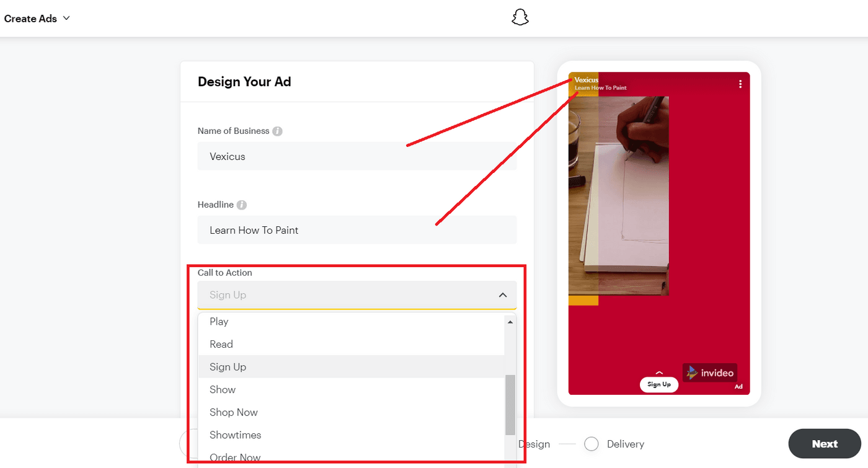Click the Ad label on the preview corner
This screenshot has width=868, height=468.
point(738,386)
